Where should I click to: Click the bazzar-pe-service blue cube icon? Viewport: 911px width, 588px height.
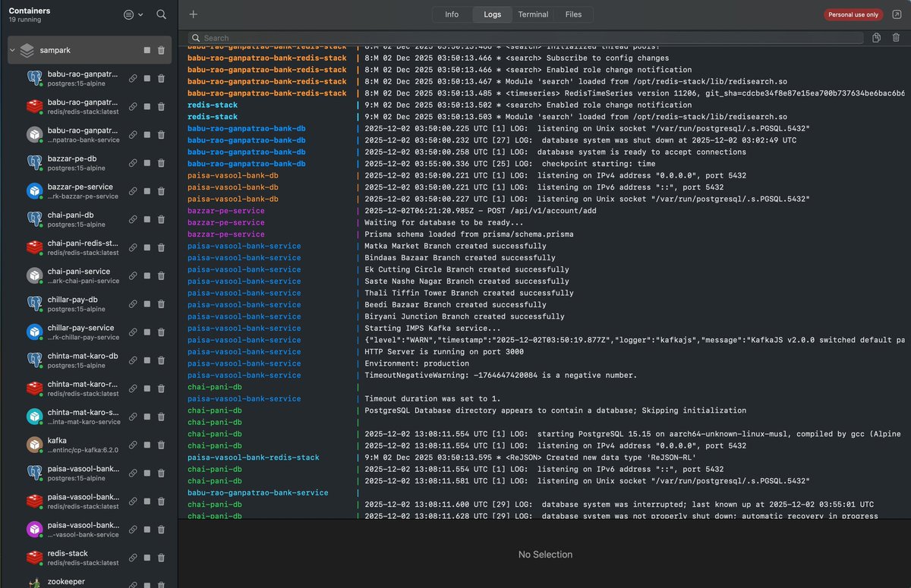(34, 191)
